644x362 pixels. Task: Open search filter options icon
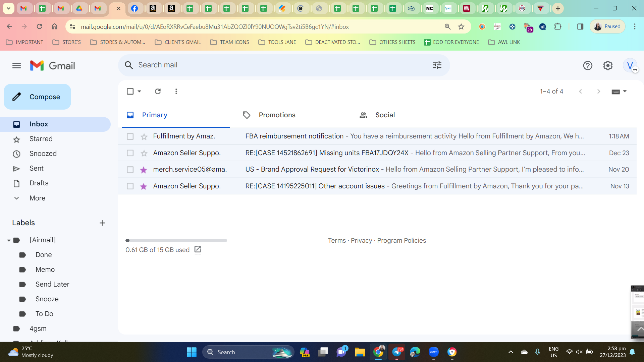coord(437,65)
